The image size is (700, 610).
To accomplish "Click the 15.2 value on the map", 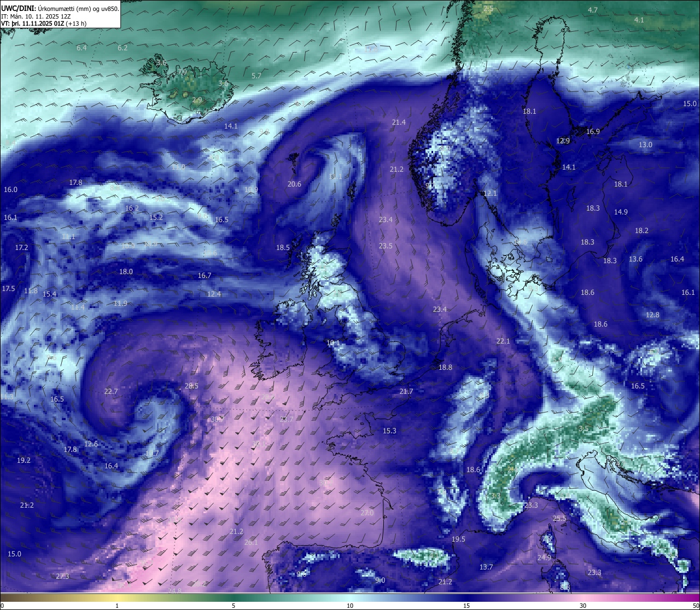I will 156,218.
